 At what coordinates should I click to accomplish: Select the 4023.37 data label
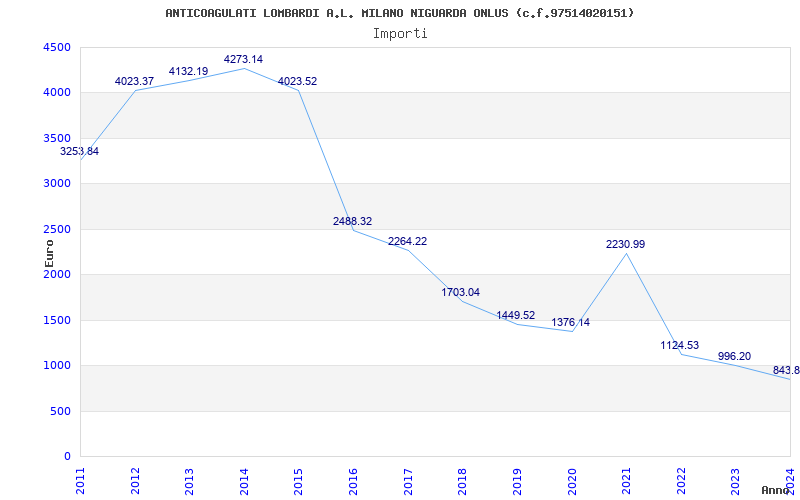134,81
